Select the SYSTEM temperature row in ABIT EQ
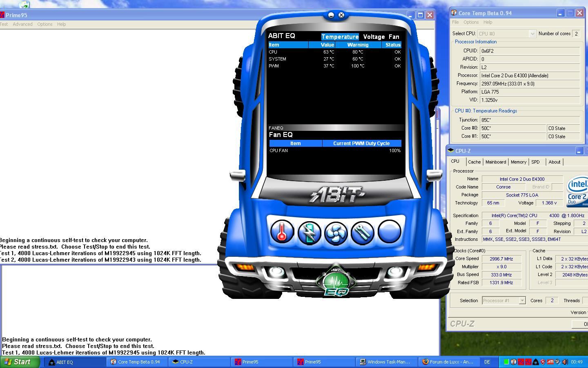Screen dimensions: 588x368 (x=335, y=59)
